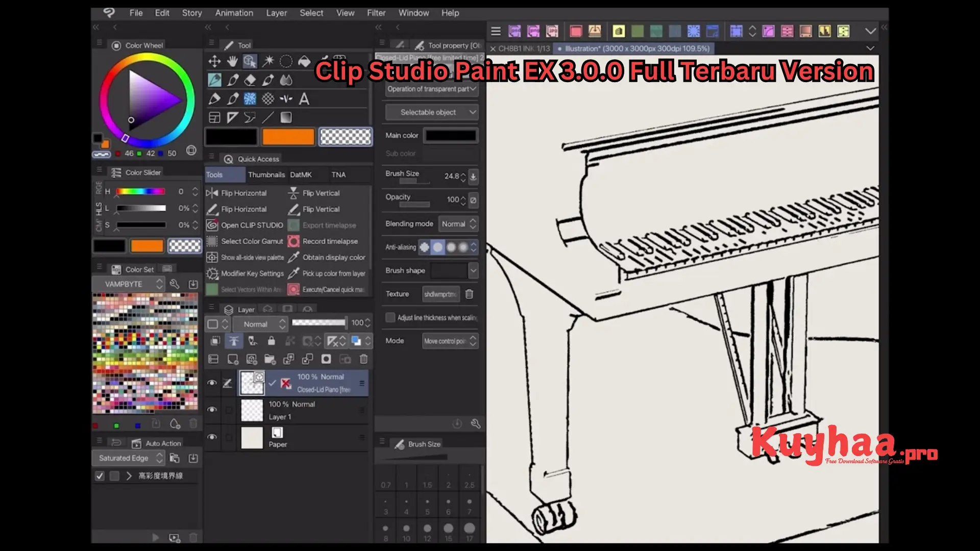Select the Eraser tool
This screenshot has width=980, height=551.
click(250, 80)
